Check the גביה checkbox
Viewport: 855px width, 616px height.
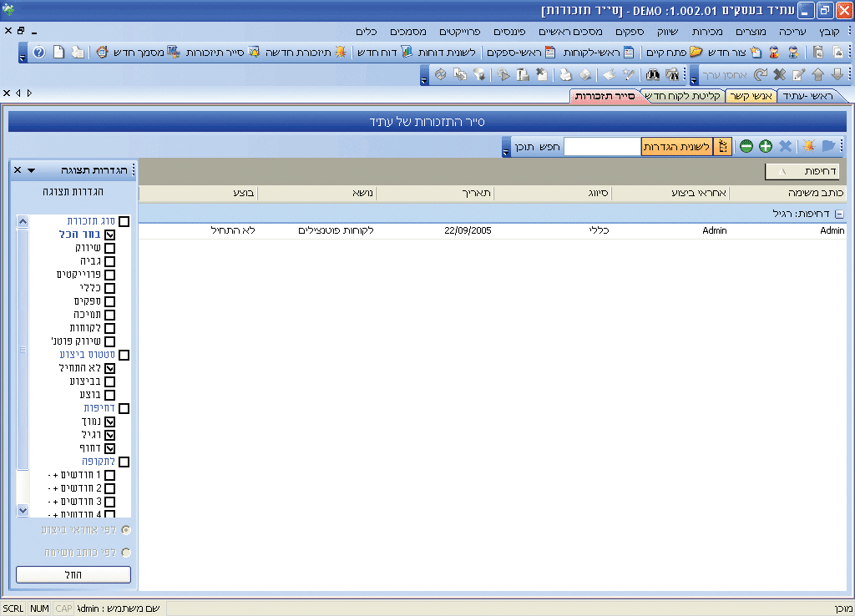coord(109,261)
